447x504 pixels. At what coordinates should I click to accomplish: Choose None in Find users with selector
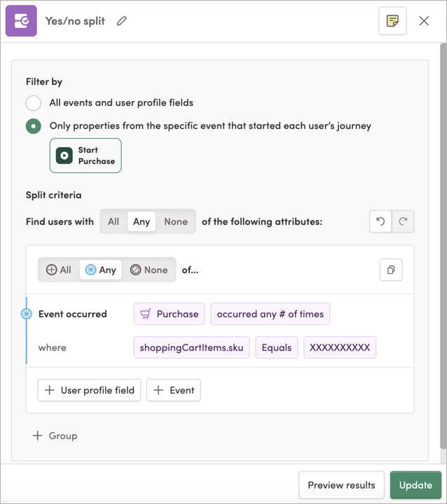(x=176, y=221)
